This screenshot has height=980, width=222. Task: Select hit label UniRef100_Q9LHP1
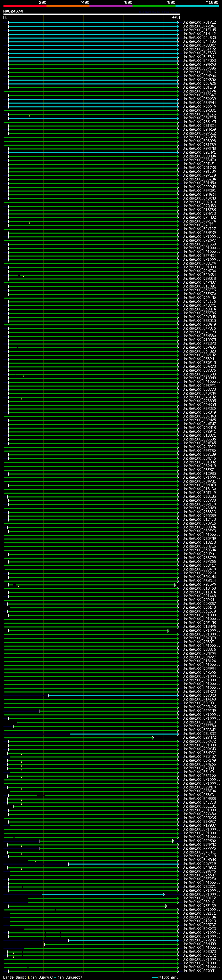(x=199, y=153)
